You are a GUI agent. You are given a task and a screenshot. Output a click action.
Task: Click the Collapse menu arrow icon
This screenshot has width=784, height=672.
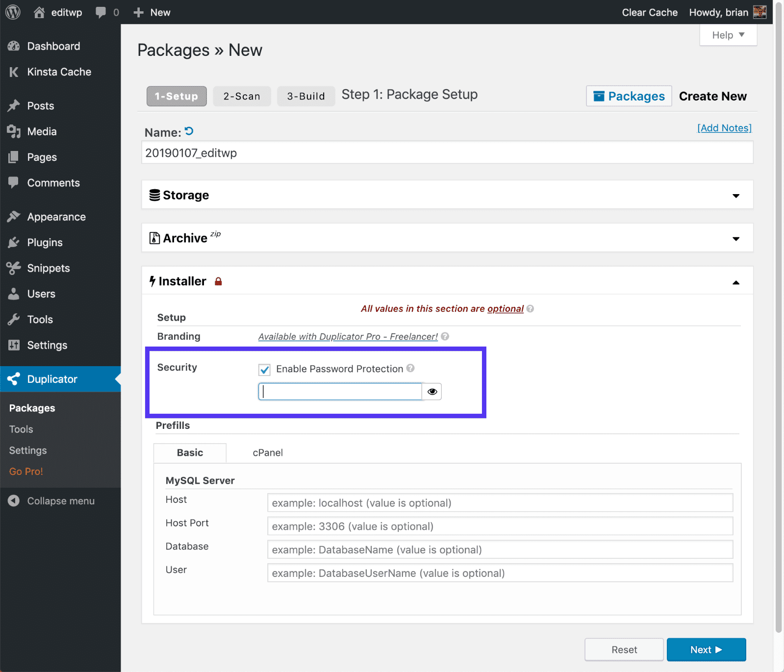(14, 500)
